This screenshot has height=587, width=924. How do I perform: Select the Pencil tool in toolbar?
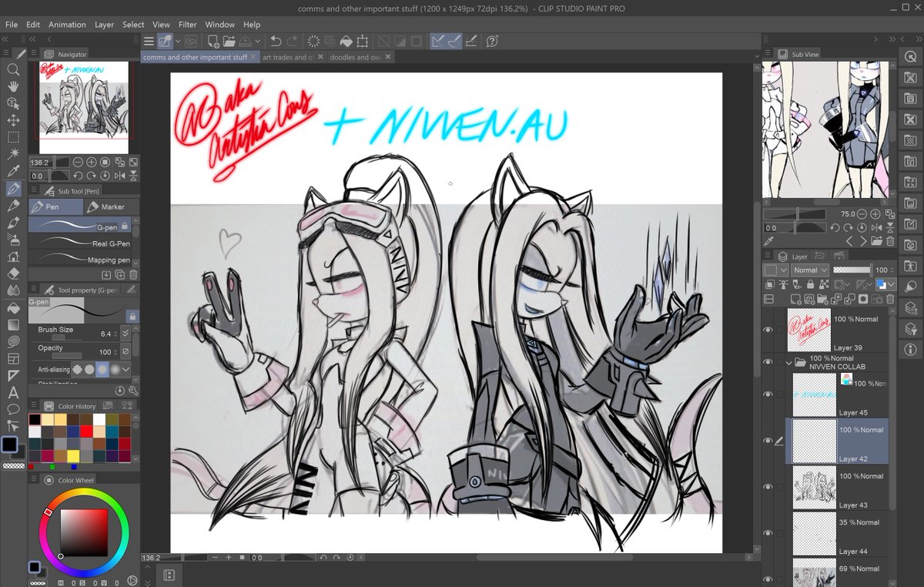click(x=13, y=206)
